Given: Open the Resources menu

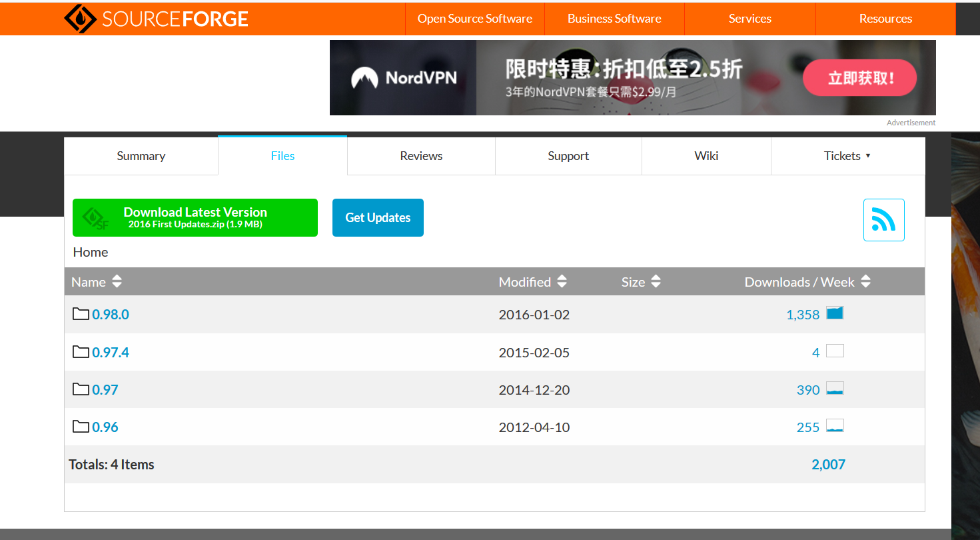Looking at the screenshot, I should [885, 19].
